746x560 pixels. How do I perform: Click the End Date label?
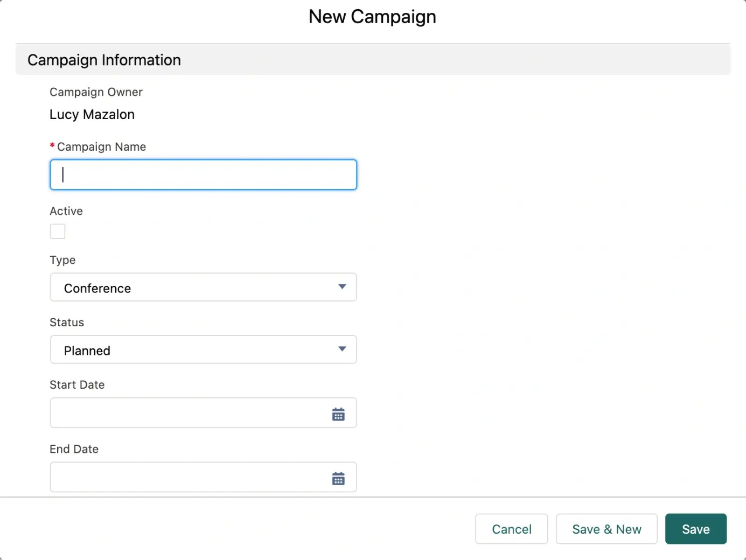pos(74,449)
